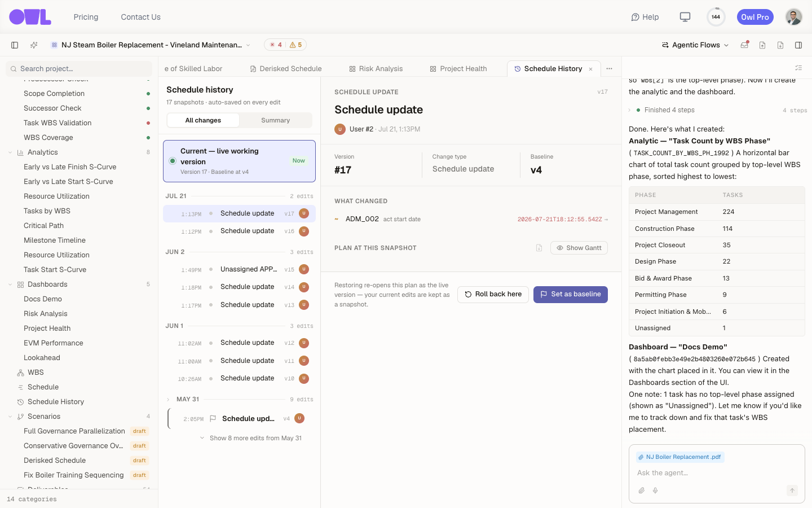The image size is (812, 508).
Task: Open the Schedule item in sidebar
Action: coord(43,387)
